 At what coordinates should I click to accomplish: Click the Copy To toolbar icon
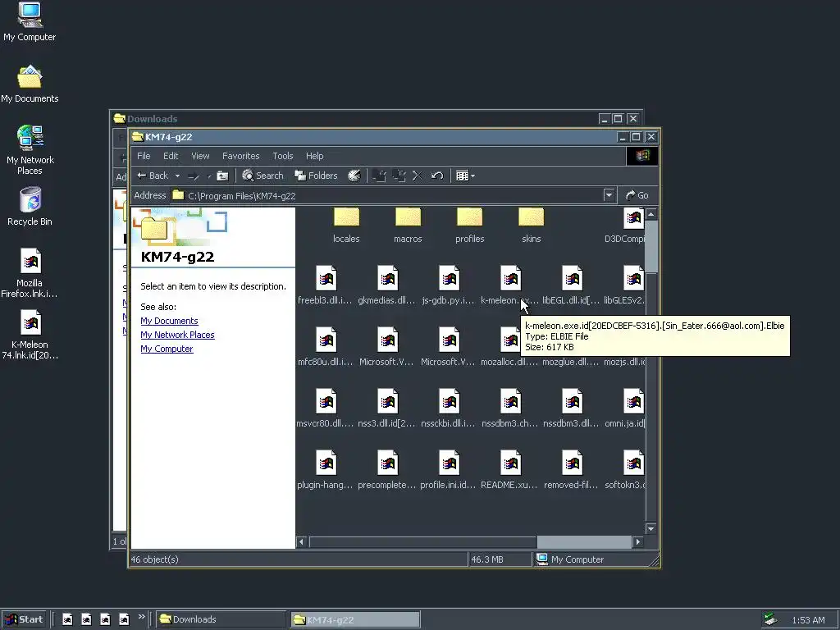tap(399, 176)
